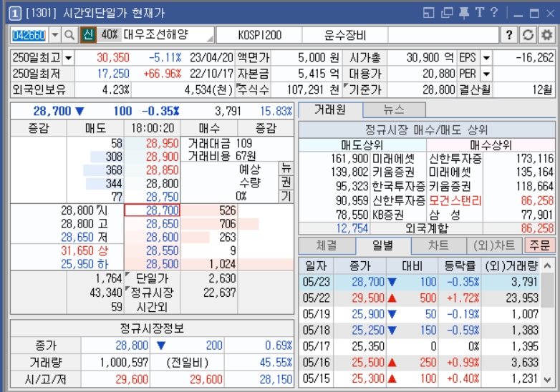Select the highlighted current price 28,700 cell
Image resolution: width=560 pixels, height=392 pixels.
(x=153, y=210)
